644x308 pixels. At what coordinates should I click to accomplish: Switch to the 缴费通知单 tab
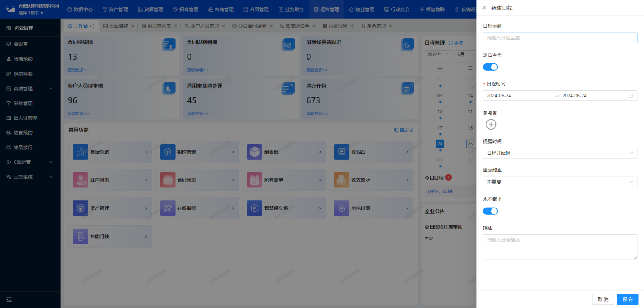(x=294, y=26)
